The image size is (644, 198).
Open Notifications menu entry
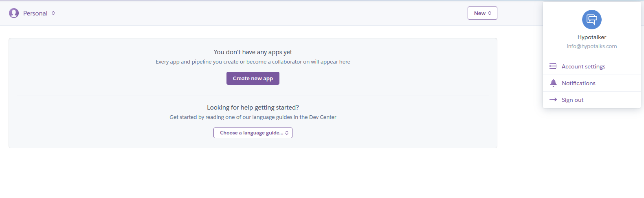[x=592, y=83]
